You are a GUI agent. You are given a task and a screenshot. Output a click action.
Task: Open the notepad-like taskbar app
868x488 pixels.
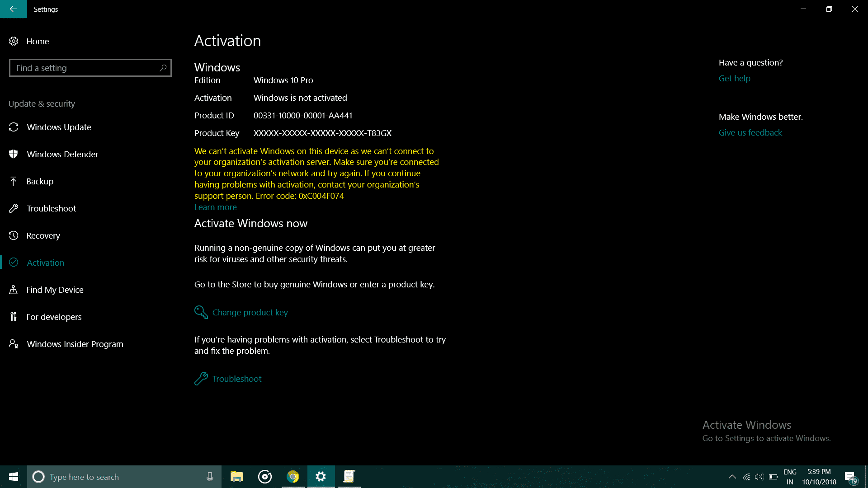[349, 477]
